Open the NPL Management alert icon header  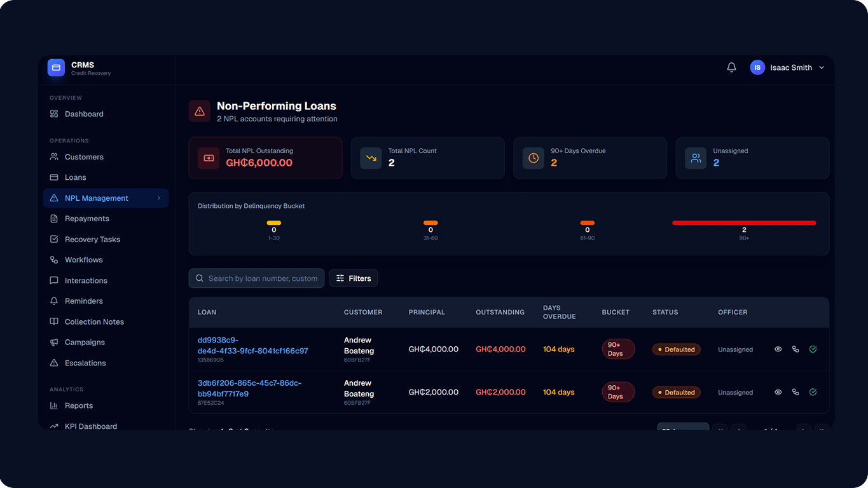199,111
